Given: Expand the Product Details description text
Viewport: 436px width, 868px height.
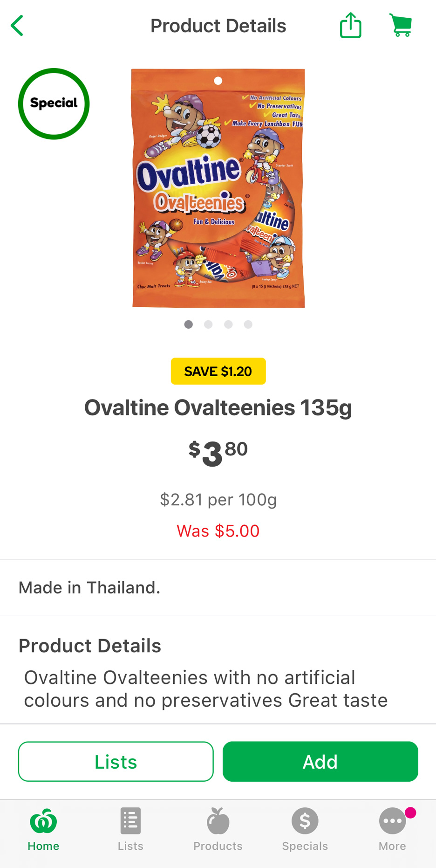Looking at the screenshot, I should 206,689.
